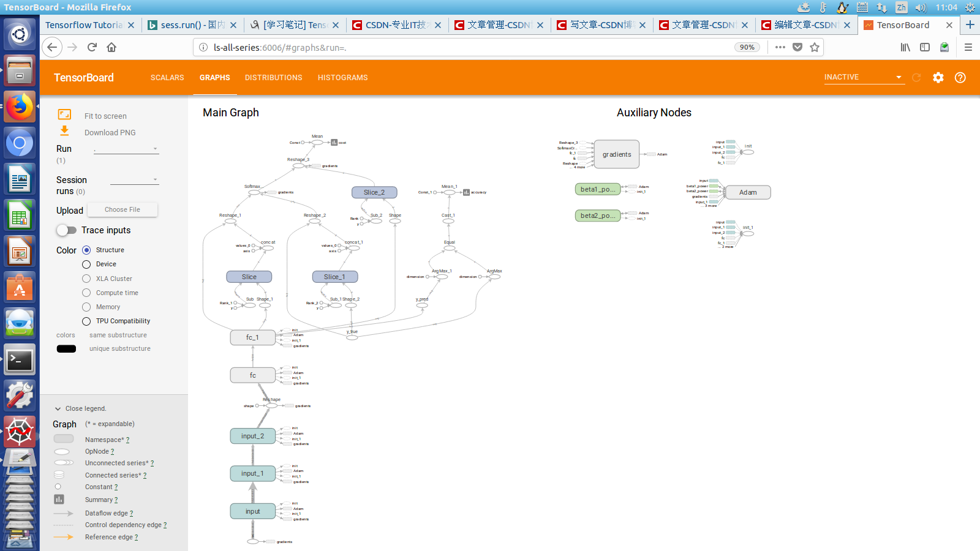
Task: Click the accuracy summary node icon
Action: point(466,192)
